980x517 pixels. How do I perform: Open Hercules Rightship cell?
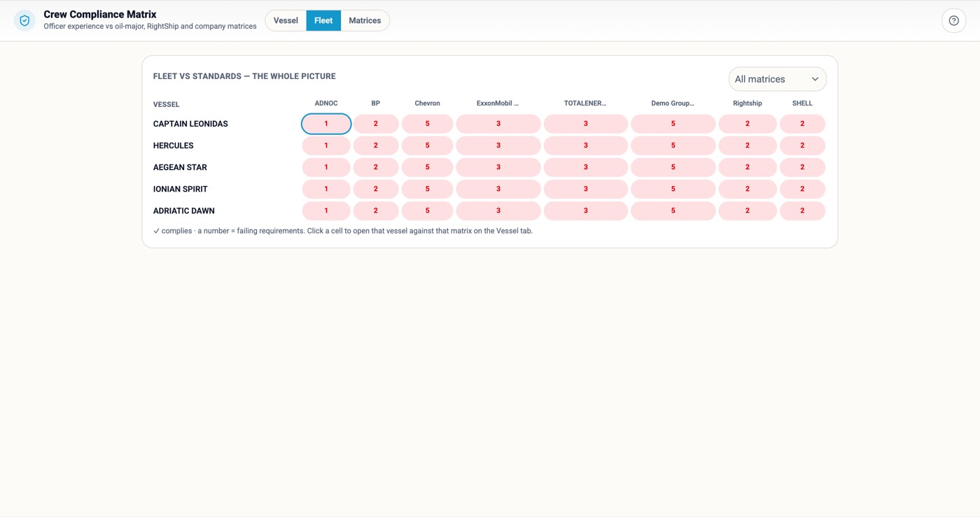click(x=748, y=146)
